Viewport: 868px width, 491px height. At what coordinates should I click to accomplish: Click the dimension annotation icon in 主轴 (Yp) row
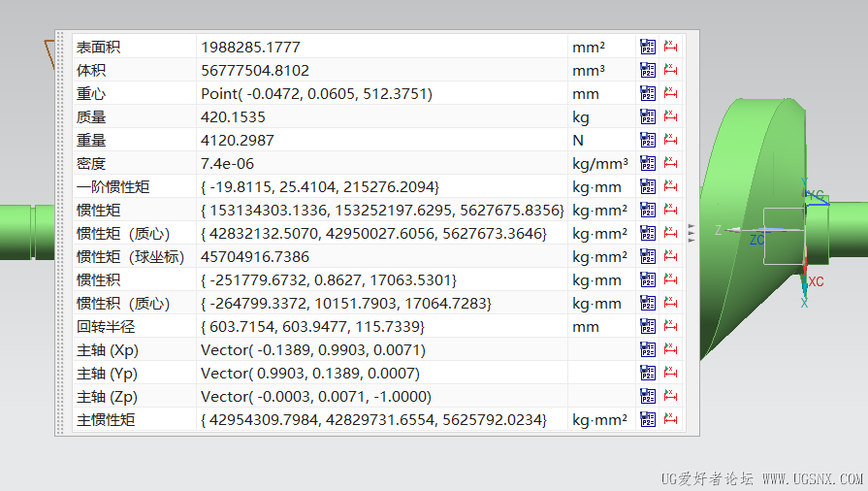pos(670,373)
